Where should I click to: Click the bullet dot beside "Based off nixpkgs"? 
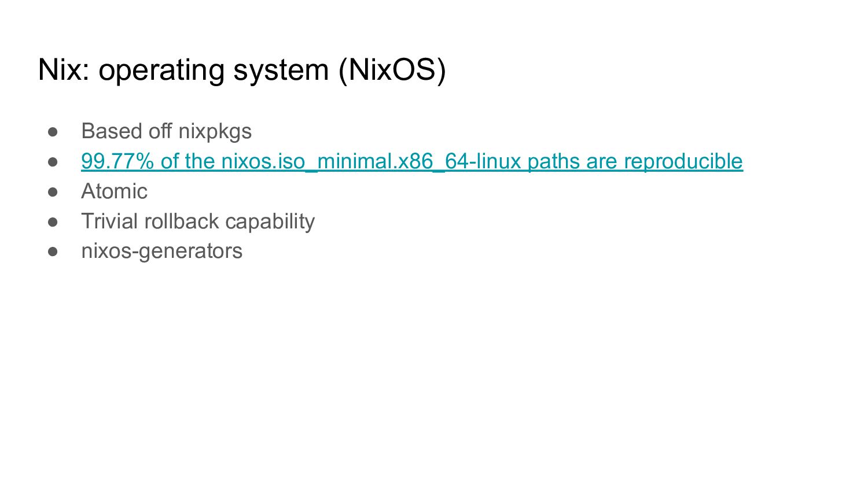[x=53, y=132]
